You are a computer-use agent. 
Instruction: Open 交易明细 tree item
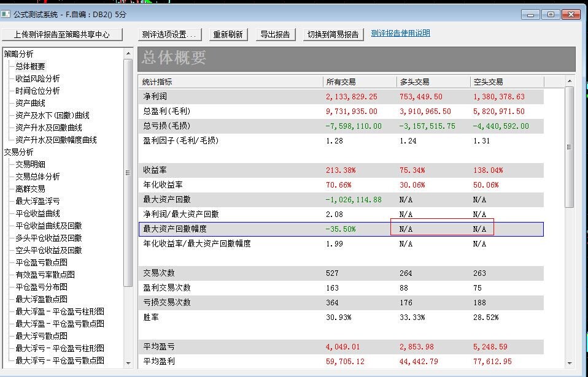(x=30, y=164)
